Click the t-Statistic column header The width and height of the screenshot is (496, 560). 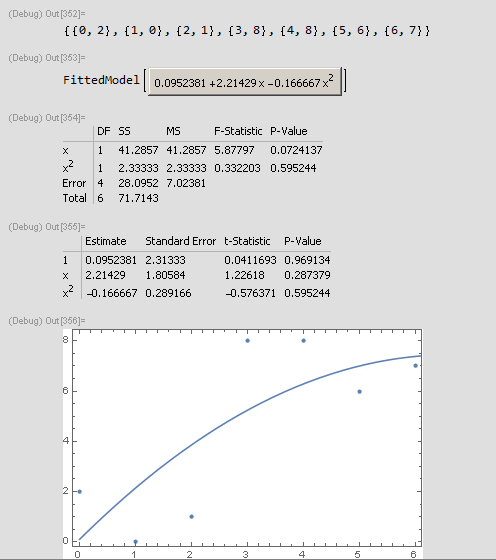tap(247, 241)
